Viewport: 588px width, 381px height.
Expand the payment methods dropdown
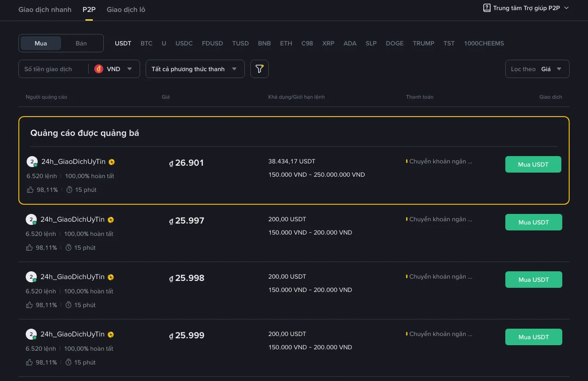click(195, 69)
